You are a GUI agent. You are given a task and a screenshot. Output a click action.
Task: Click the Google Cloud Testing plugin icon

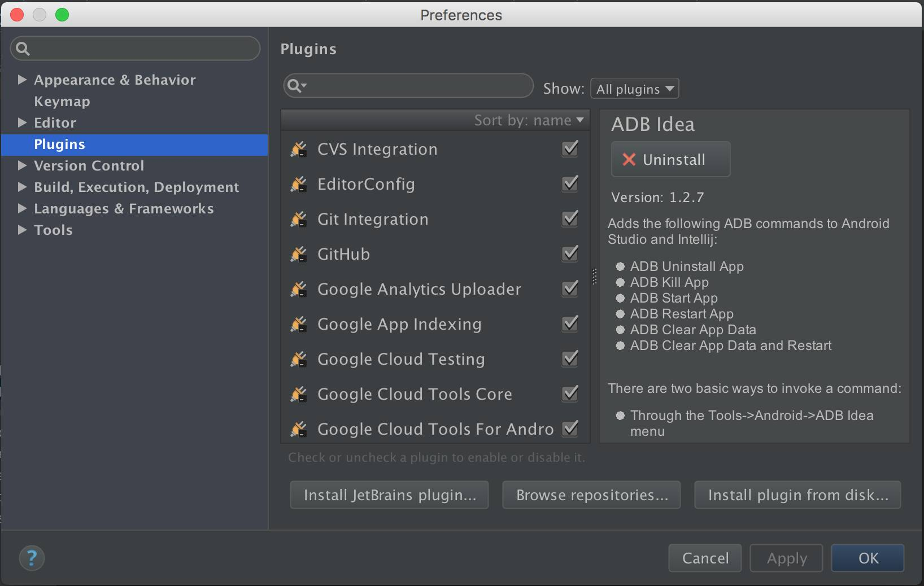click(298, 359)
